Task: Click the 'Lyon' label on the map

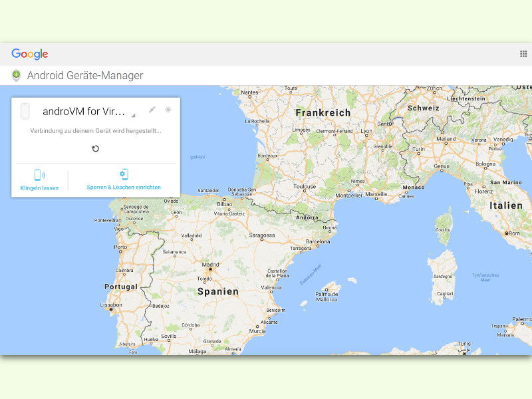Action: coord(366,131)
